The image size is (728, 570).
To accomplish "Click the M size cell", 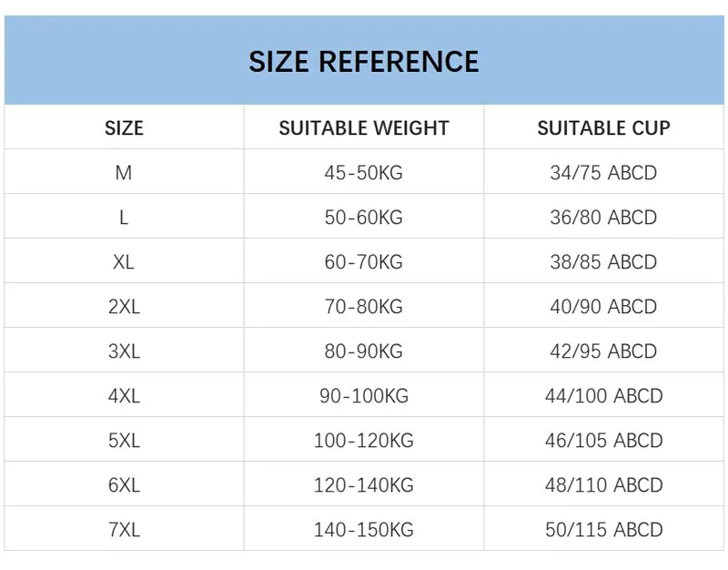I will pyautogui.click(x=124, y=173).
